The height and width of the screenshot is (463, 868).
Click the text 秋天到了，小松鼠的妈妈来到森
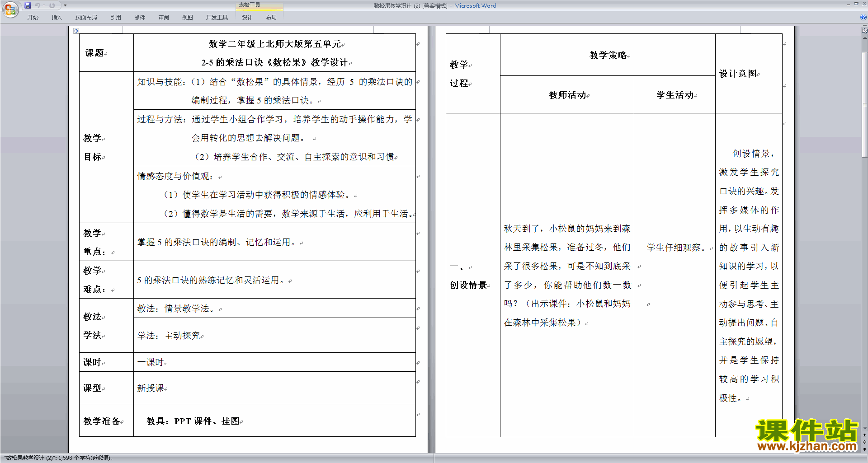click(567, 229)
